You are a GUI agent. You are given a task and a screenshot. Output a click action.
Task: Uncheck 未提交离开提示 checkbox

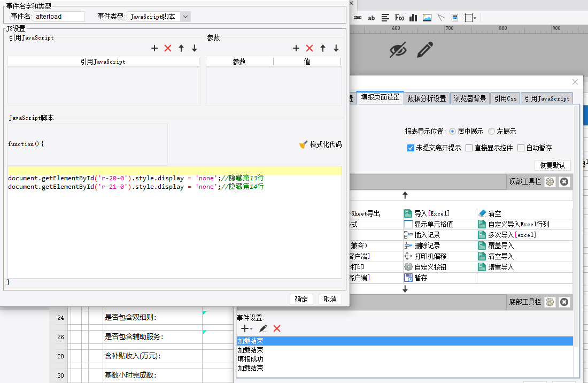point(411,148)
